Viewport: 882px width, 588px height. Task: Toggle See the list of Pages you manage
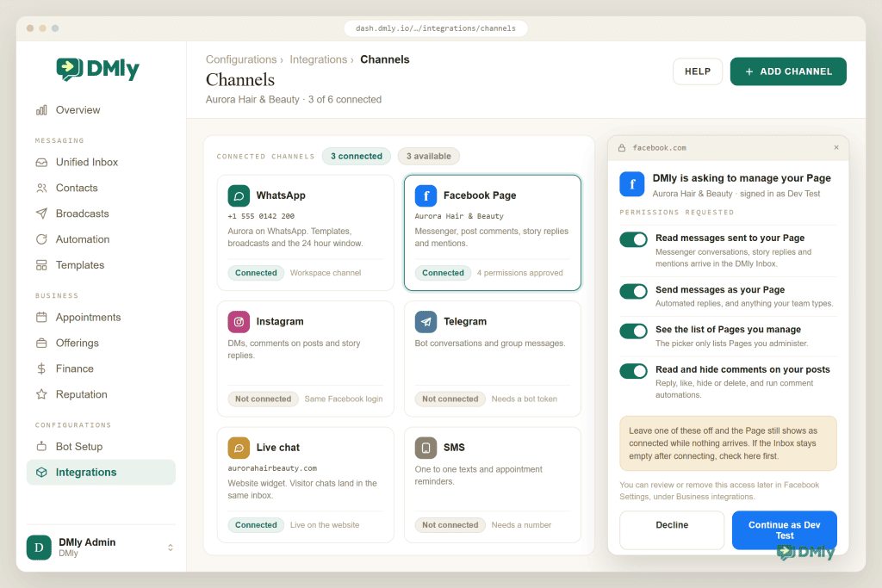click(x=634, y=331)
